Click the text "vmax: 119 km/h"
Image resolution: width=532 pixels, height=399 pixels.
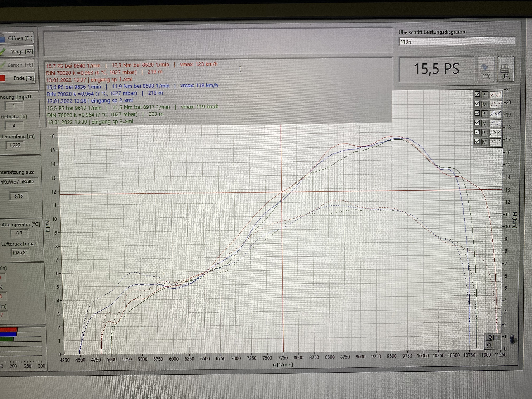pyautogui.click(x=200, y=106)
